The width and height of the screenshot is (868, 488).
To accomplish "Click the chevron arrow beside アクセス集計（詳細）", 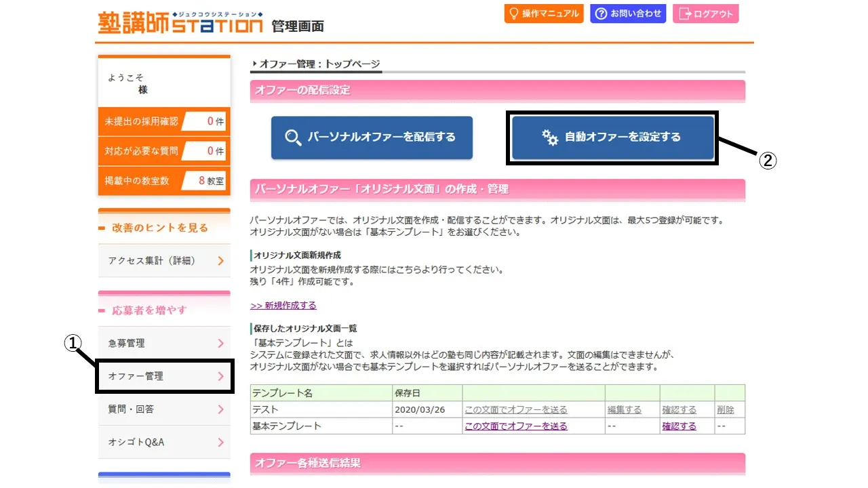I will click(x=220, y=261).
